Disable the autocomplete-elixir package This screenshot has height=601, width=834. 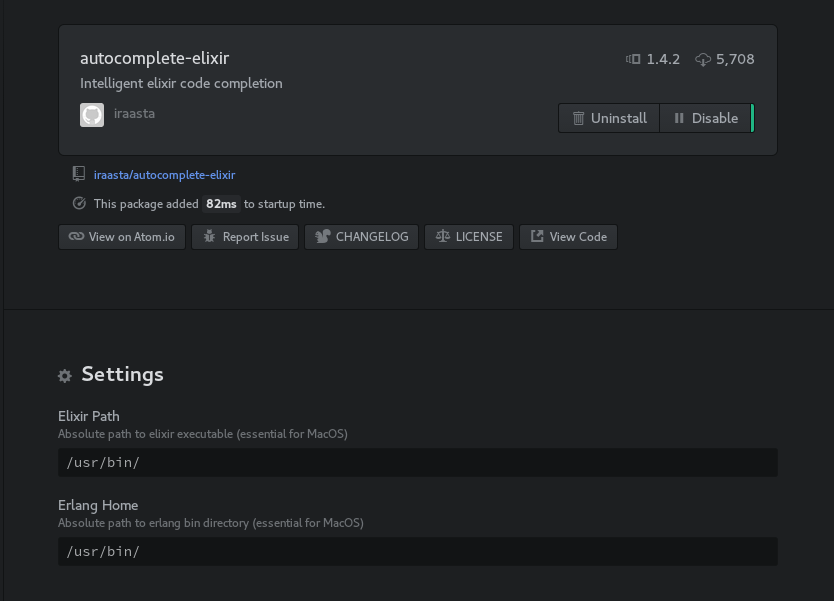point(706,118)
